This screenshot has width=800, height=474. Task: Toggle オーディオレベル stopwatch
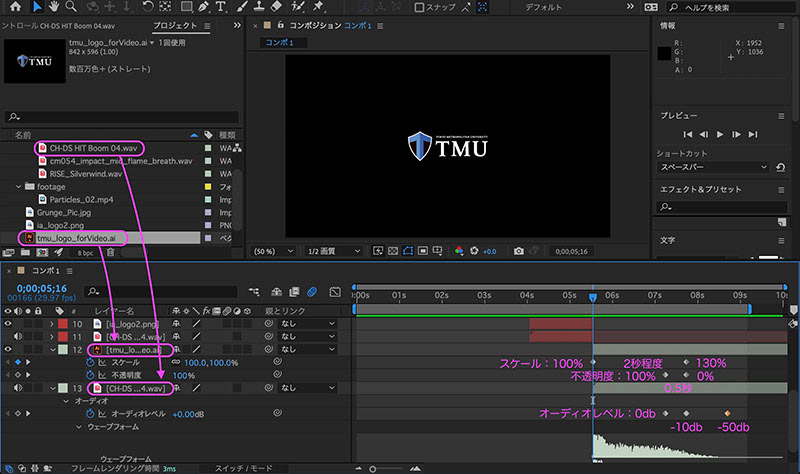point(90,414)
